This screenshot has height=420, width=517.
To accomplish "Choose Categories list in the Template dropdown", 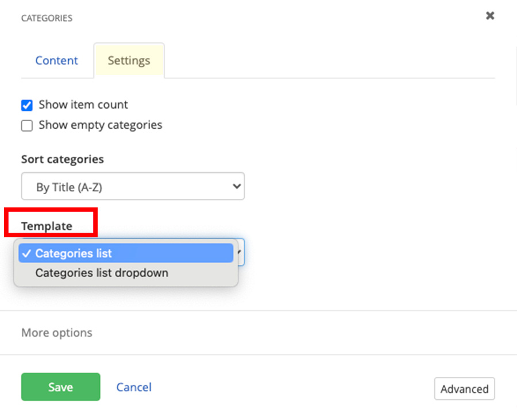I will [75, 253].
